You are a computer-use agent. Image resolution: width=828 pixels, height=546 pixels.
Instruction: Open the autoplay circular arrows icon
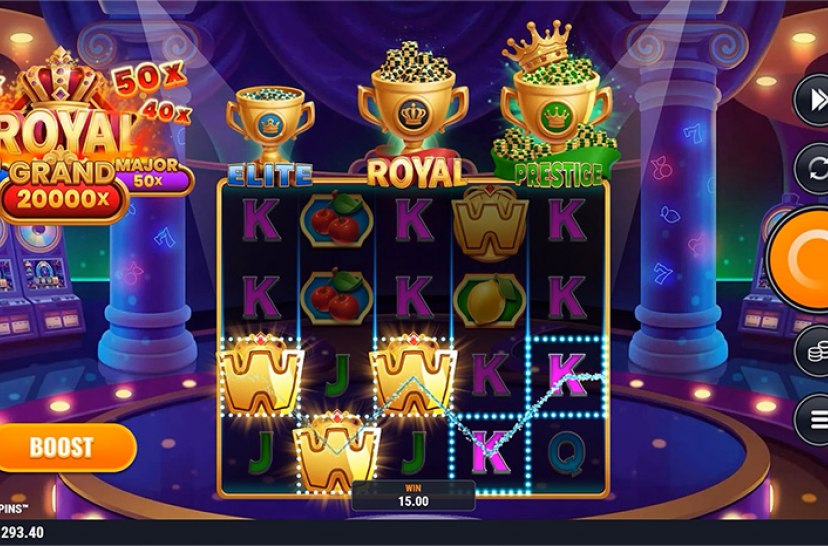813,169
